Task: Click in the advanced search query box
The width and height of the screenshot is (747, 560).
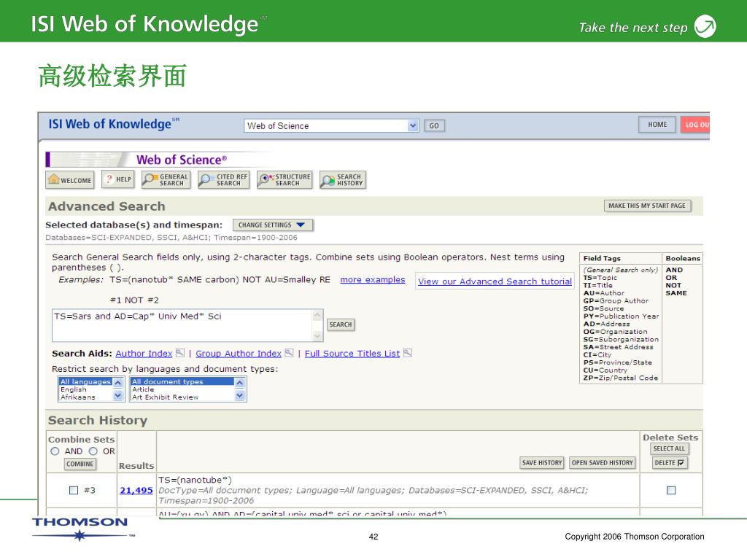Action: click(x=182, y=325)
